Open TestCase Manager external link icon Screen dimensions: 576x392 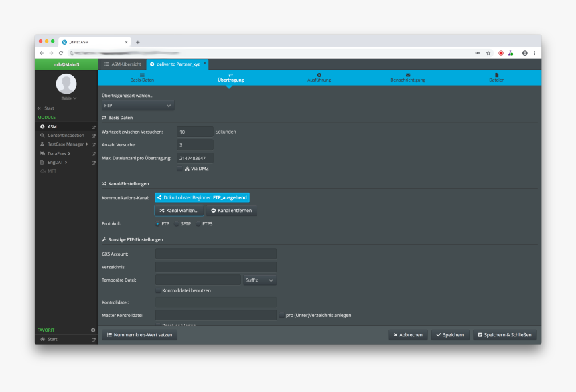93,144
